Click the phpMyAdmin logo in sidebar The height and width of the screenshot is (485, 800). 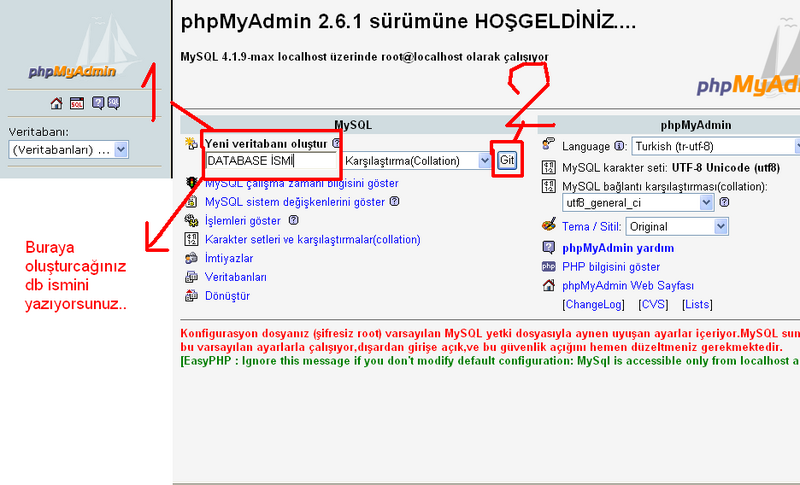(x=72, y=71)
